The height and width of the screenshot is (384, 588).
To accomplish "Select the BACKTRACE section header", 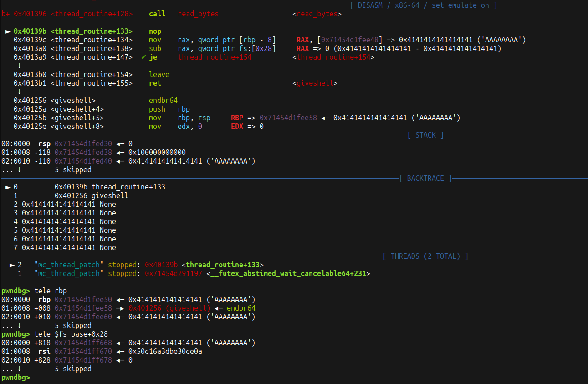I will 425,179.
